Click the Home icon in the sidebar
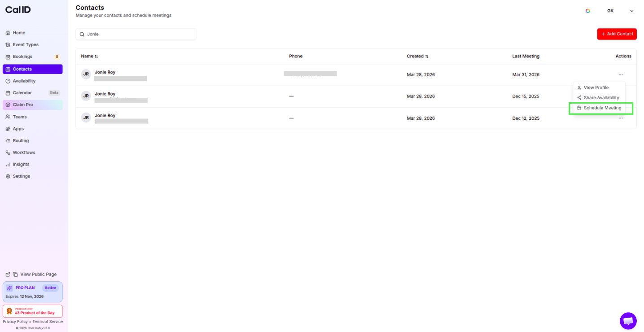The image size is (644, 332). (x=8, y=33)
